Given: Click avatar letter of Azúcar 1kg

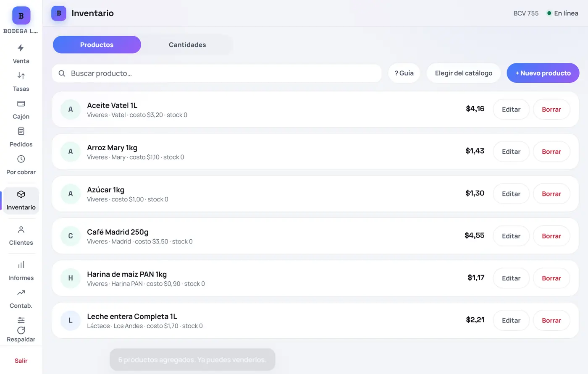Looking at the screenshot, I should 71,194.
